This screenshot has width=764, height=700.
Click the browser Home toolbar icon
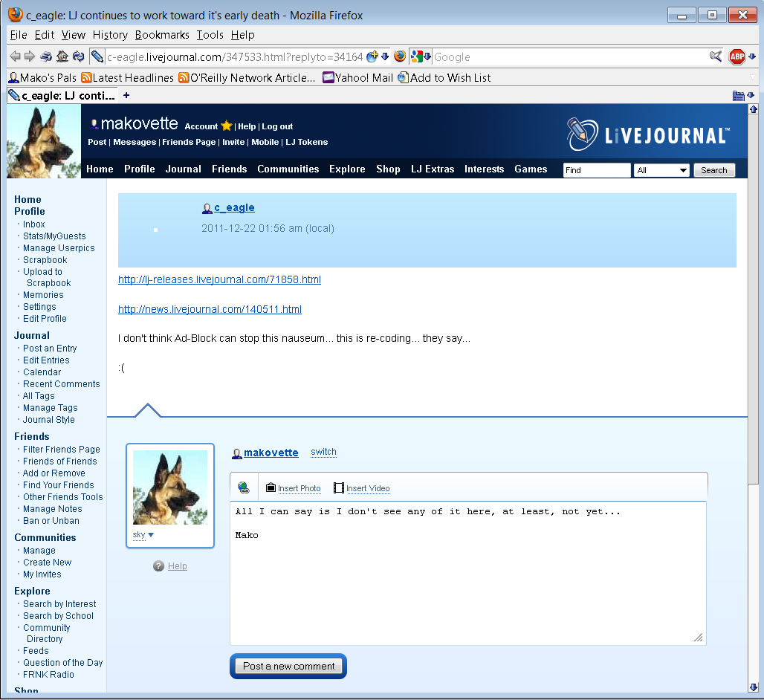(62, 56)
